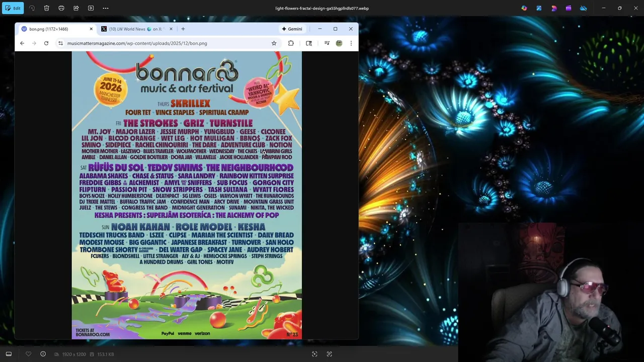Select the bon.png browser tab
This screenshot has width=644, height=362.
[x=56, y=29]
